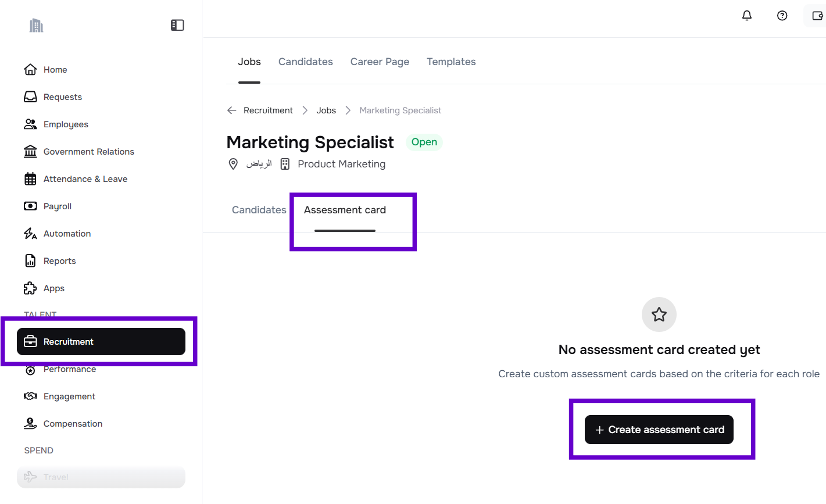Go to Home in the sidebar
The image size is (826, 504).
(x=55, y=70)
